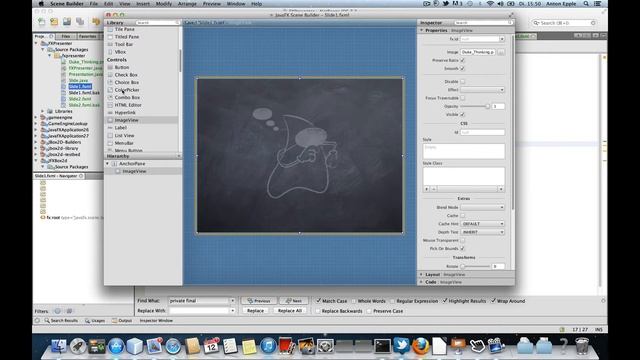
Task: Open App Store from Dock
Action: [116, 346]
